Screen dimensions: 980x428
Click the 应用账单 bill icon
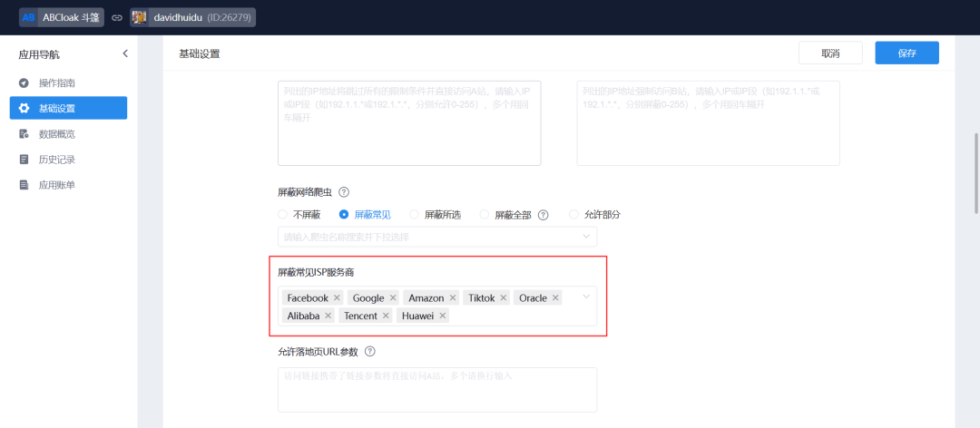[x=24, y=185]
